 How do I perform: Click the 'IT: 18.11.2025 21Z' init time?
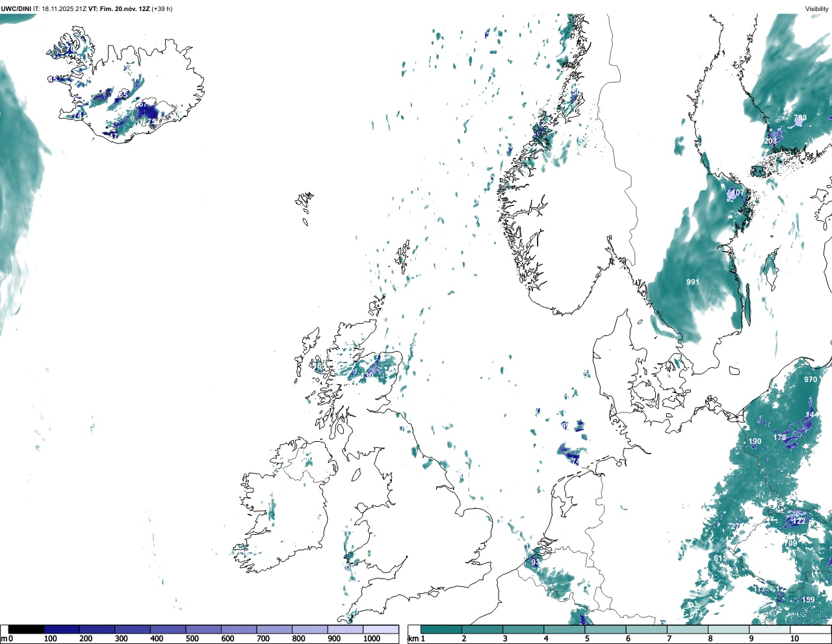click(x=60, y=9)
